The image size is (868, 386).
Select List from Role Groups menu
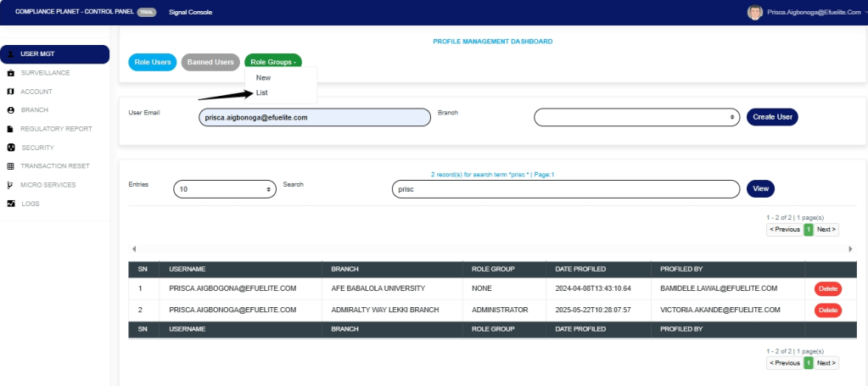262,92
